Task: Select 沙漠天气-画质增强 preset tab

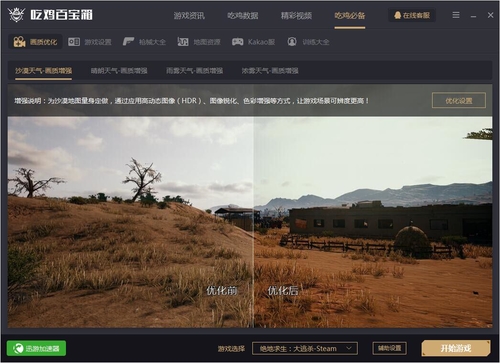Action: (x=43, y=71)
